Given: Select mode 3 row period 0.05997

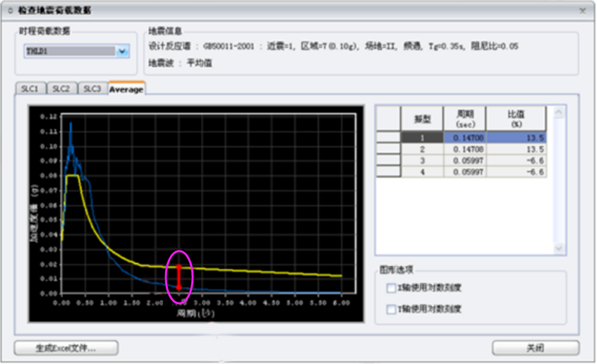Looking at the screenshot, I should point(465,160).
